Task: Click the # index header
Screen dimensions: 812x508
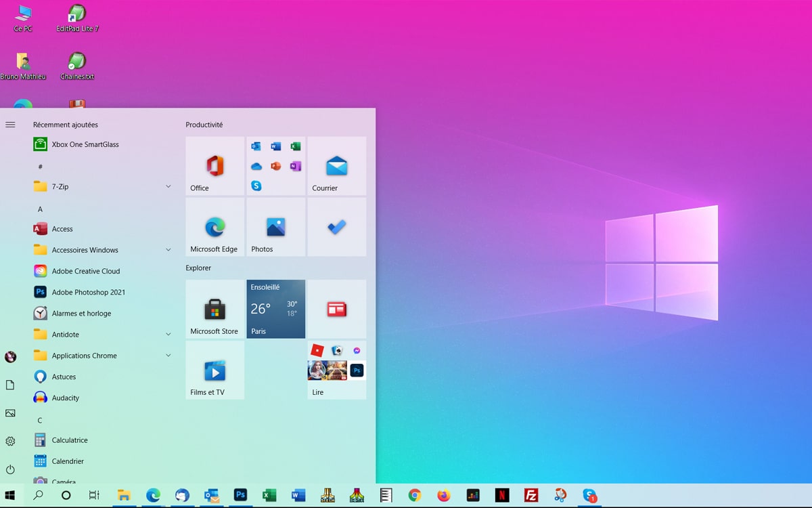Action: 40,167
